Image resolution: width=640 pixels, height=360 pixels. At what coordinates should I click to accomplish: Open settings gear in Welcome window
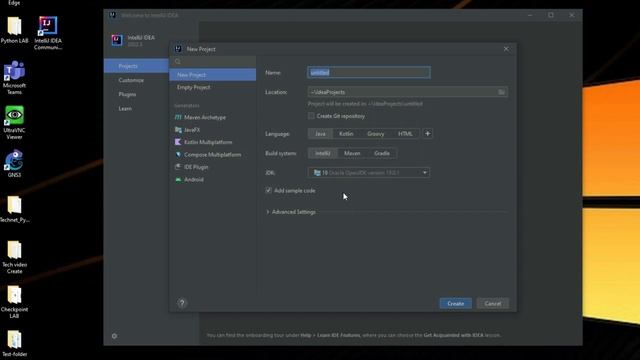[x=114, y=336]
